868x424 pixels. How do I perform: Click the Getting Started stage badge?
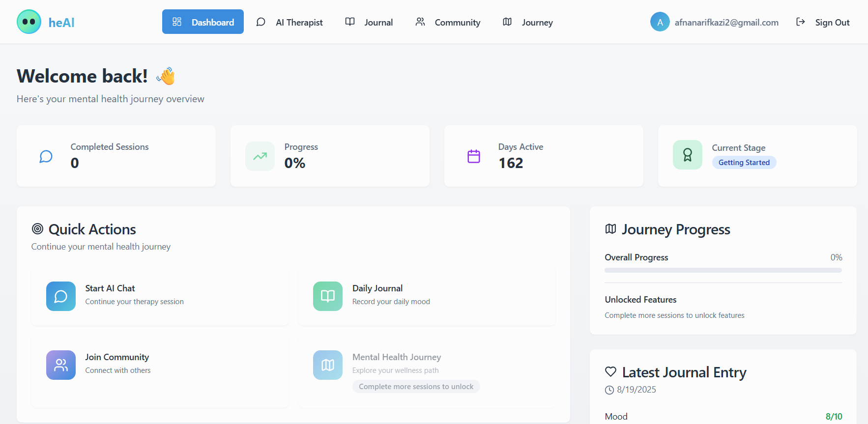[744, 163]
